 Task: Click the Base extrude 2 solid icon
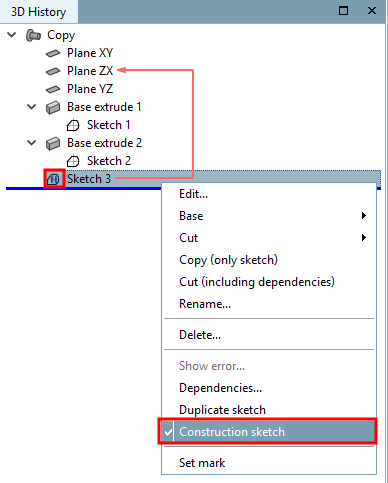[x=53, y=143]
